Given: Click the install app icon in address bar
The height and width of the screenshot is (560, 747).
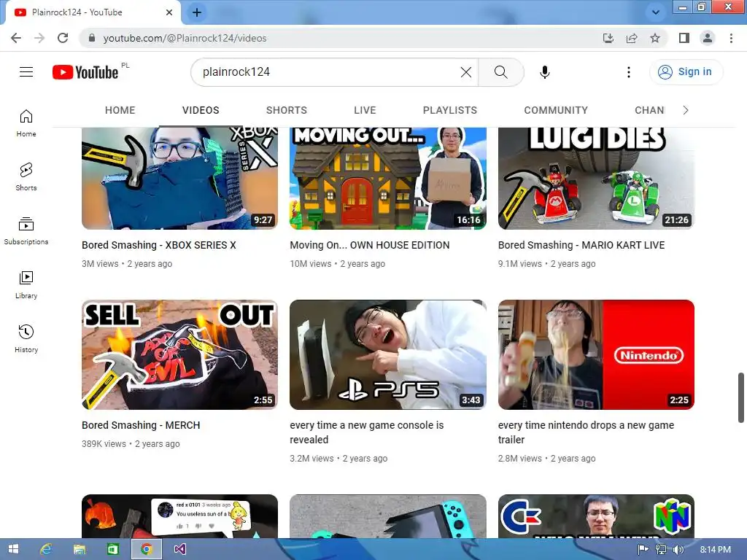Looking at the screenshot, I should point(608,38).
